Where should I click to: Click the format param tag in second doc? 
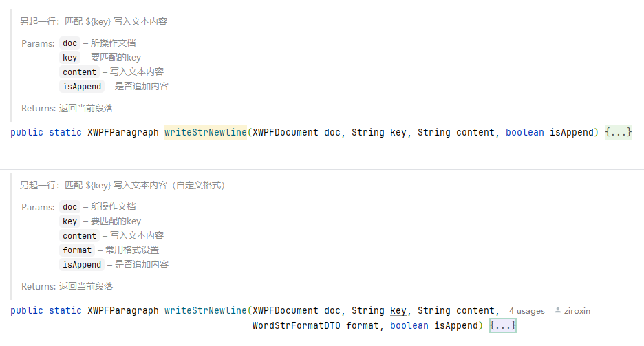tap(77, 250)
